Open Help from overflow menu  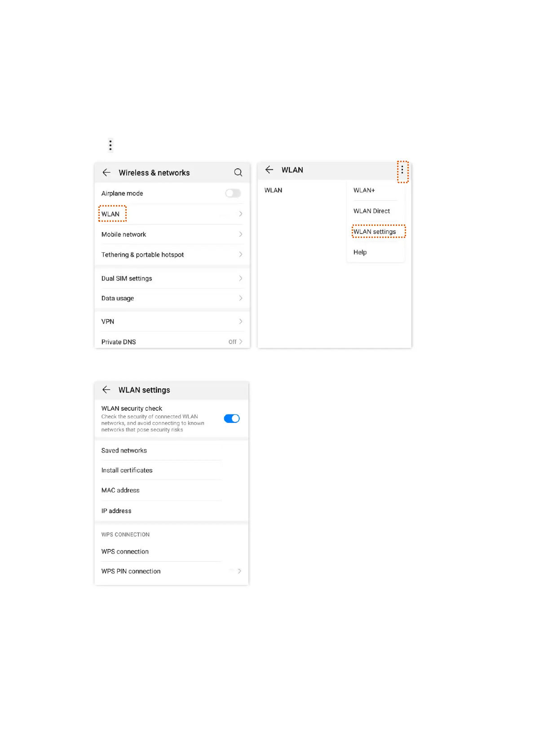pyautogui.click(x=360, y=252)
